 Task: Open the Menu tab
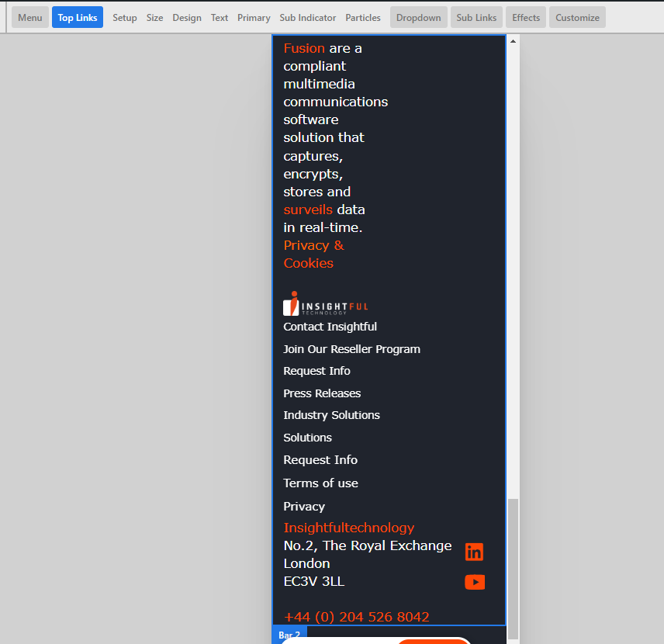[x=30, y=17]
